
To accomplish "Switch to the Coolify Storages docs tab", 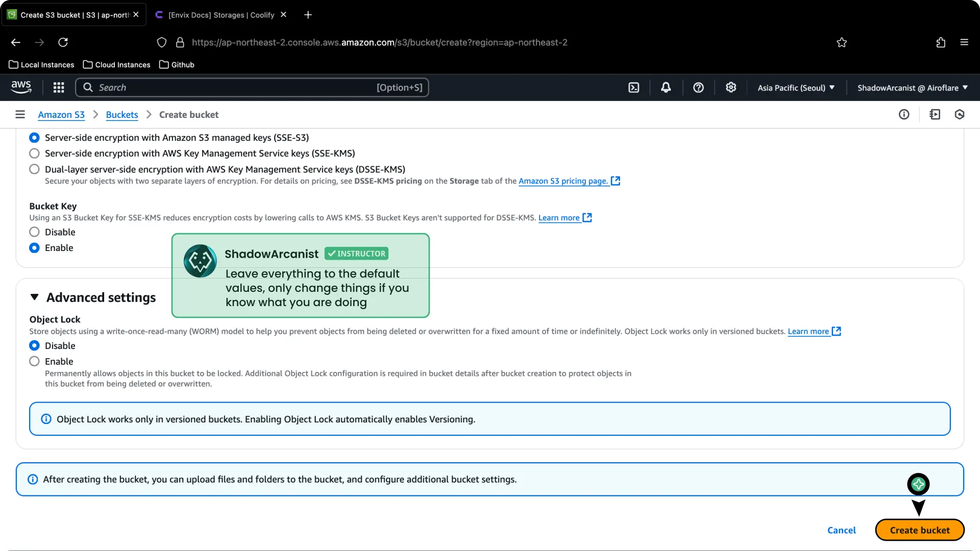I will tap(219, 15).
